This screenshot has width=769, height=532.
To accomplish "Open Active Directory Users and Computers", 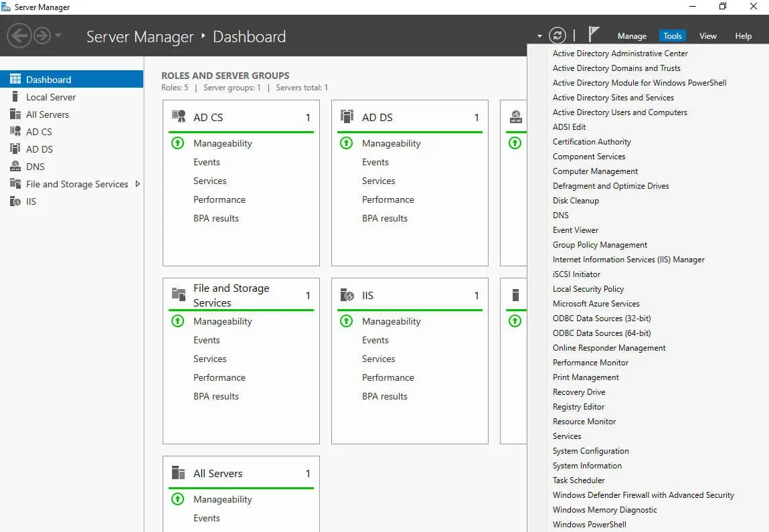I will (x=620, y=112).
